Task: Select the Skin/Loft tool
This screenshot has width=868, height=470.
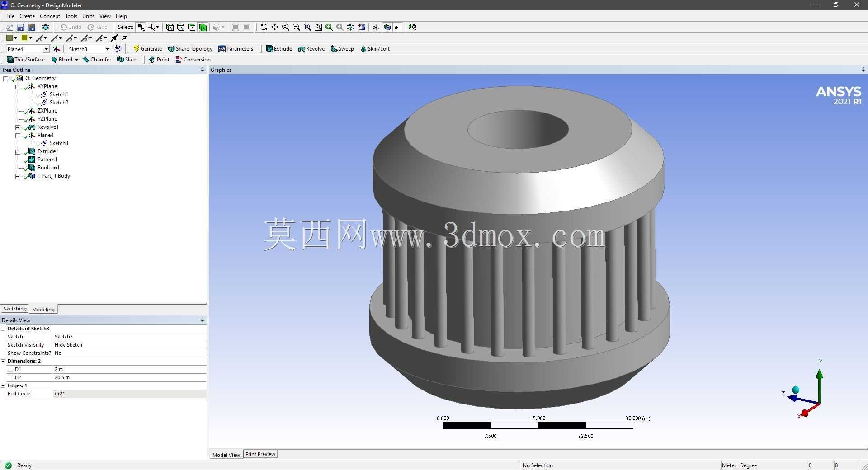Action: [x=375, y=49]
